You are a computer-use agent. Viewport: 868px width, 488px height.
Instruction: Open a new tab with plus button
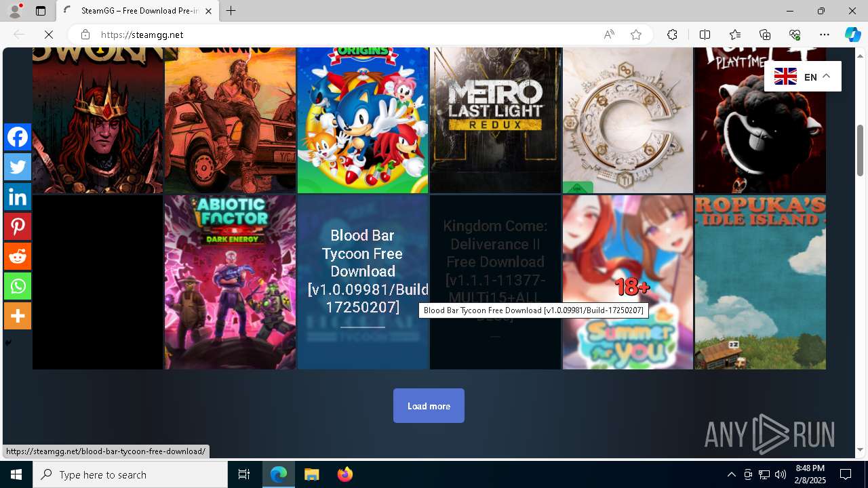click(x=231, y=11)
